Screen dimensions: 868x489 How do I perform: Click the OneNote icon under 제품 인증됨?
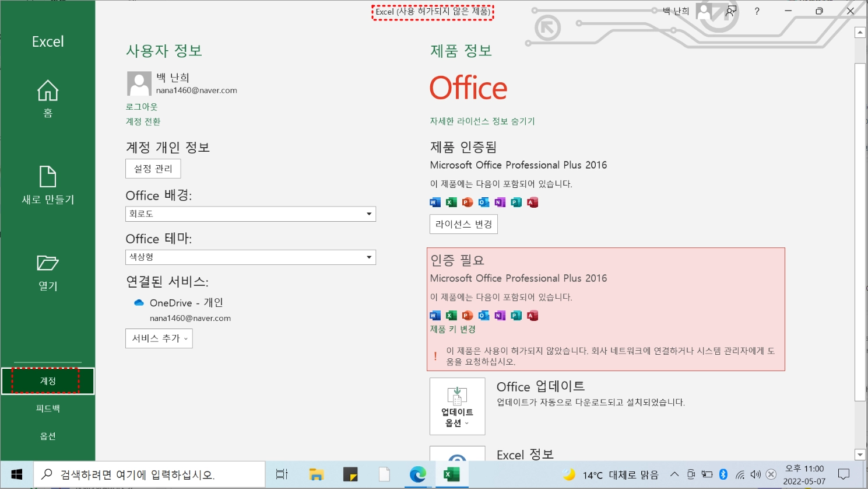[x=500, y=202]
